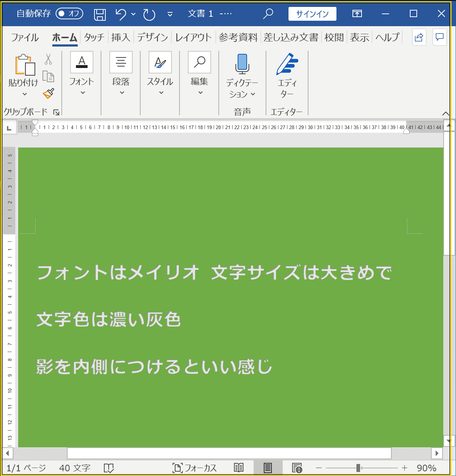456x476 pixels.
Task: Click the line 影を内側につけるといい感じ
Action: pos(154,367)
